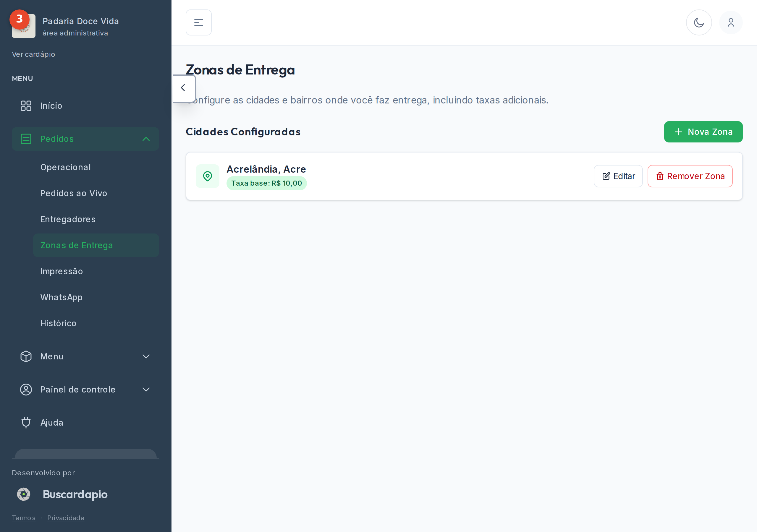Collapse the sidebar with the left chevron

coord(183,88)
